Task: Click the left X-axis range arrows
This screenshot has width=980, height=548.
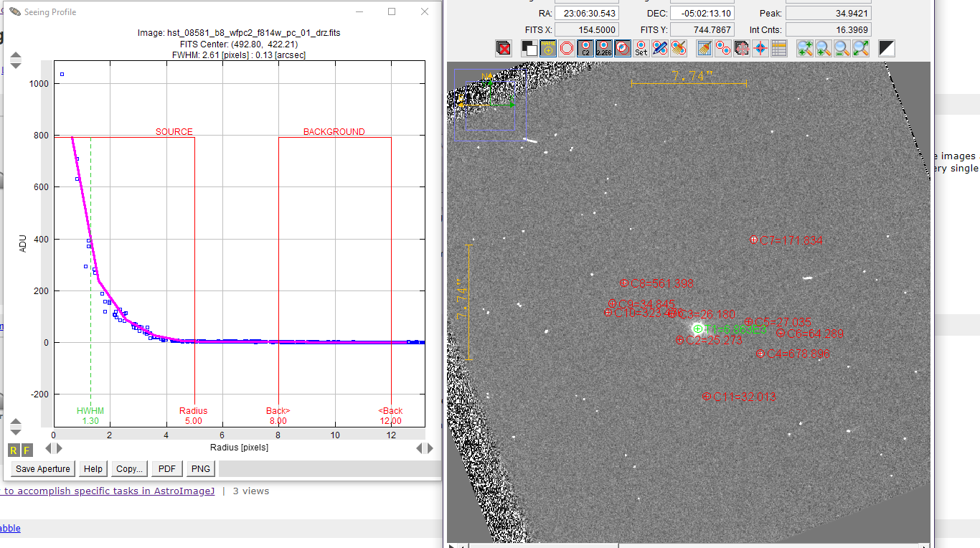Action: click(54, 448)
